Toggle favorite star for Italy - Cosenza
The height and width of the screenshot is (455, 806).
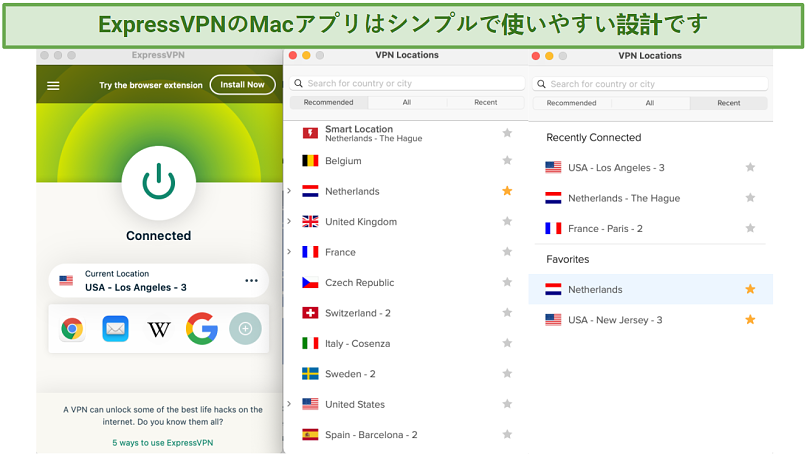507,343
